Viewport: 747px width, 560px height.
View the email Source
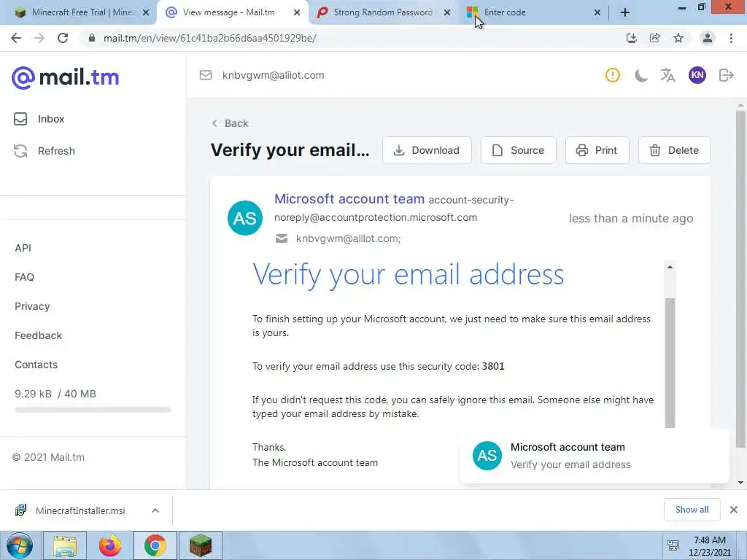click(x=519, y=150)
